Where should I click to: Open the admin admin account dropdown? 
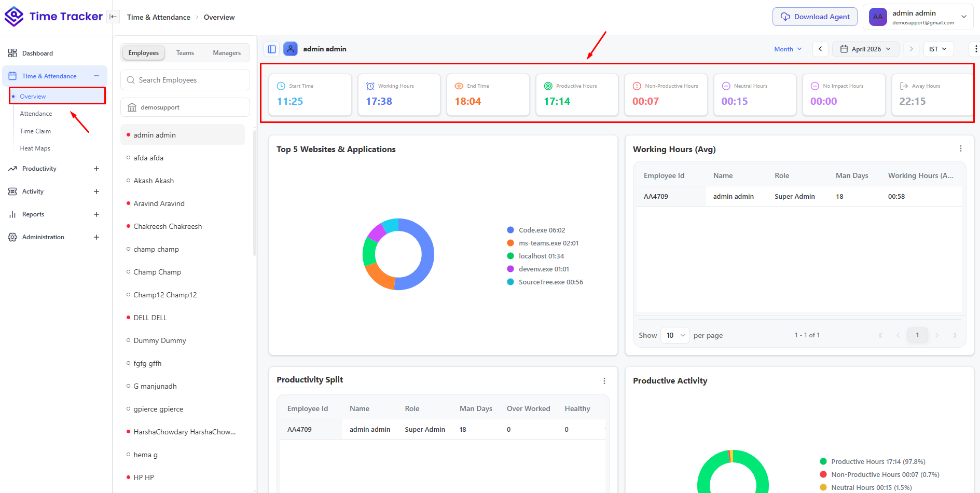918,17
